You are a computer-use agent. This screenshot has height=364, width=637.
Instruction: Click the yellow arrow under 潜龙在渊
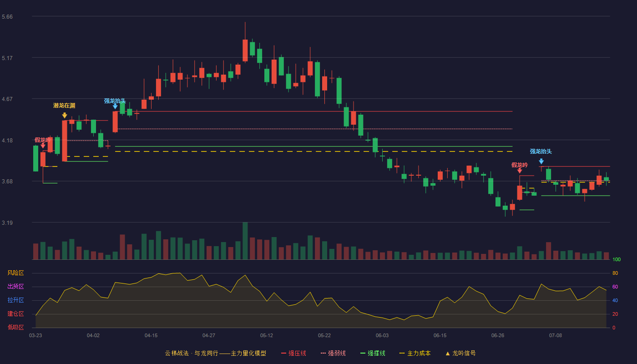click(65, 116)
